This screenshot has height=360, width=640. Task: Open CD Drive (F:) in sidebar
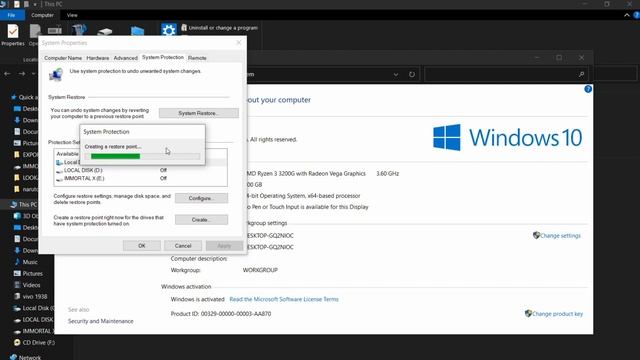pyautogui.click(x=34, y=342)
